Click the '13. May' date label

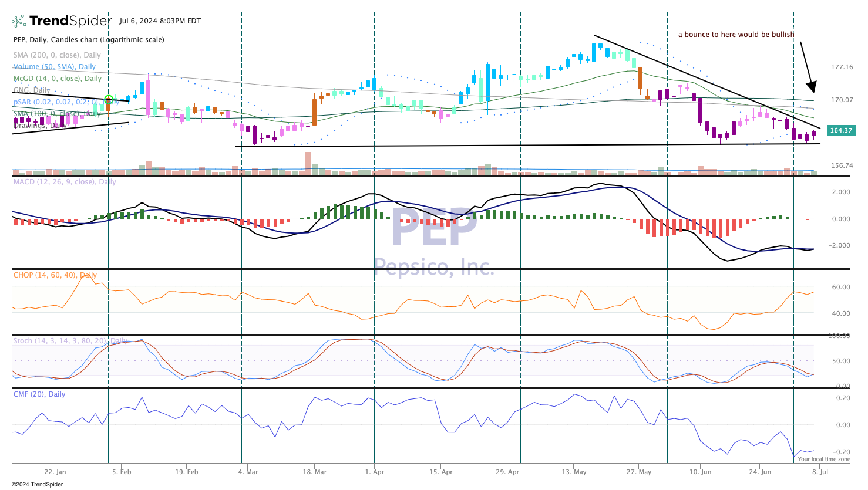pyautogui.click(x=574, y=472)
